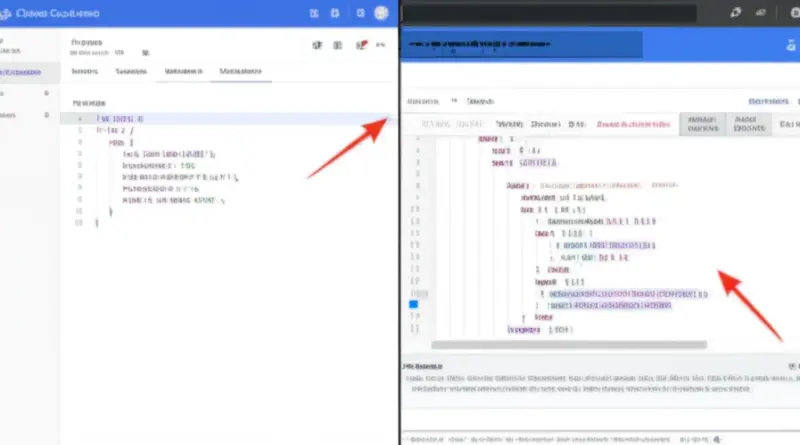
Task: Click the horizontal scrollbar below the right editor
Action: click(x=569, y=345)
